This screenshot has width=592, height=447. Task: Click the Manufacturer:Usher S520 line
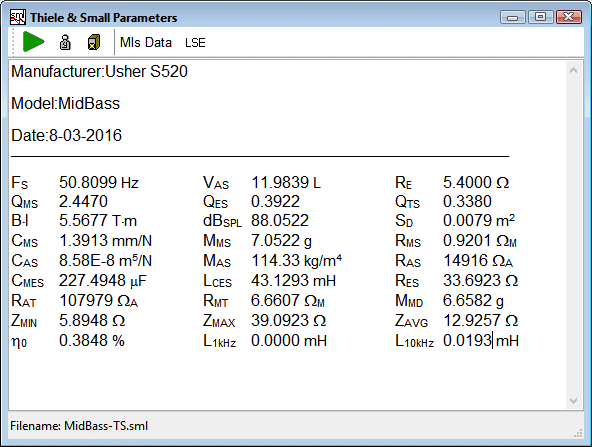tap(99, 71)
